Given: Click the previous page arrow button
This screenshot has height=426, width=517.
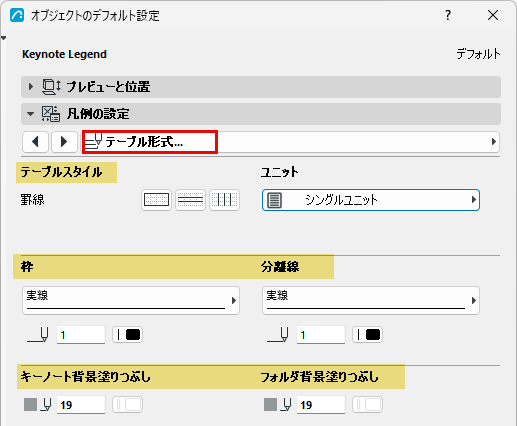Looking at the screenshot, I should click(35, 142).
